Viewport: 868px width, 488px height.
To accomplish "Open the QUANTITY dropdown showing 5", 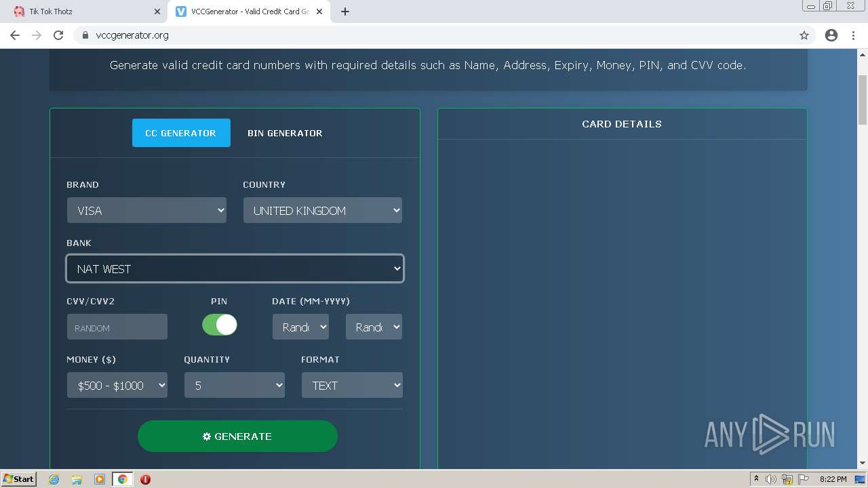I will (235, 386).
